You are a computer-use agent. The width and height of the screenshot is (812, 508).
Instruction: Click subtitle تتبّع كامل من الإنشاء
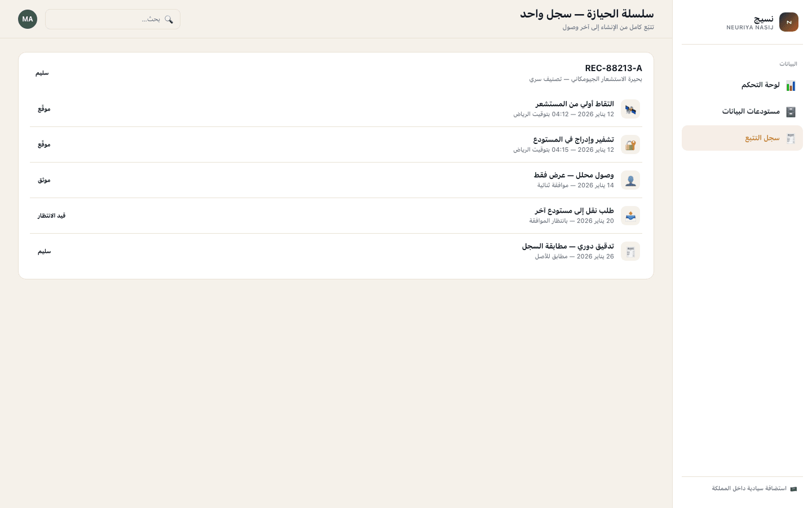(608, 27)
